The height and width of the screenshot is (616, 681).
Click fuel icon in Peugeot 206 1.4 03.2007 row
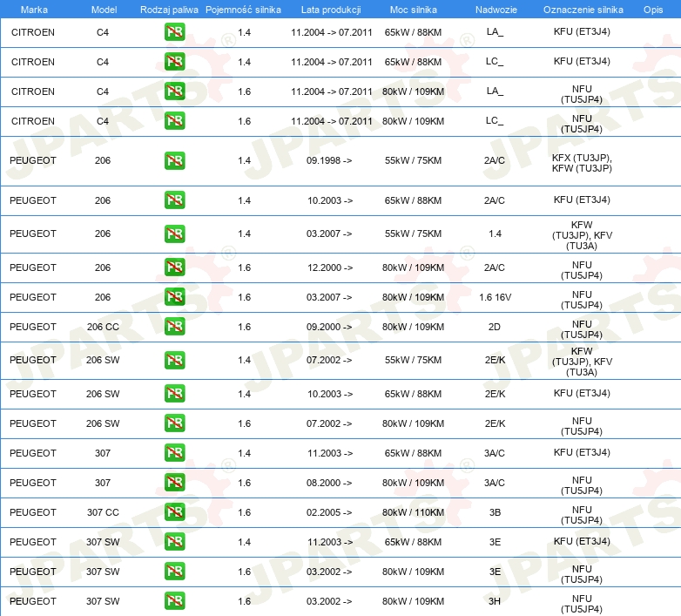point(174,234)
